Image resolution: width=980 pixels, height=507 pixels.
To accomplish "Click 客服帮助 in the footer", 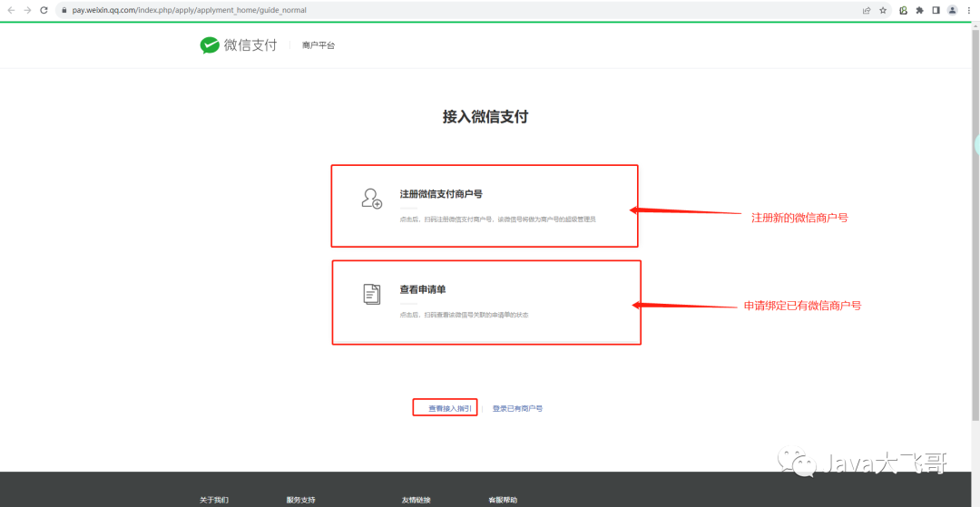I will click(x=503, y=500).
